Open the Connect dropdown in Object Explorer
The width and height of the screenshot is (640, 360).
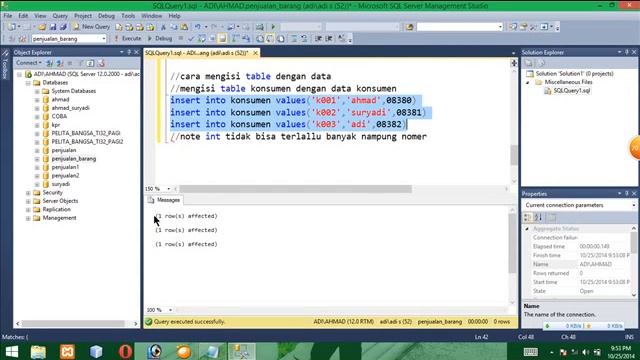point(29,63)
